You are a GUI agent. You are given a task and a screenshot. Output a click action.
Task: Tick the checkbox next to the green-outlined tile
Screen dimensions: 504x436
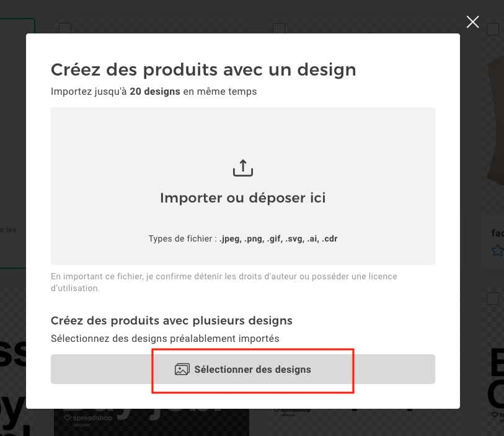65,29
